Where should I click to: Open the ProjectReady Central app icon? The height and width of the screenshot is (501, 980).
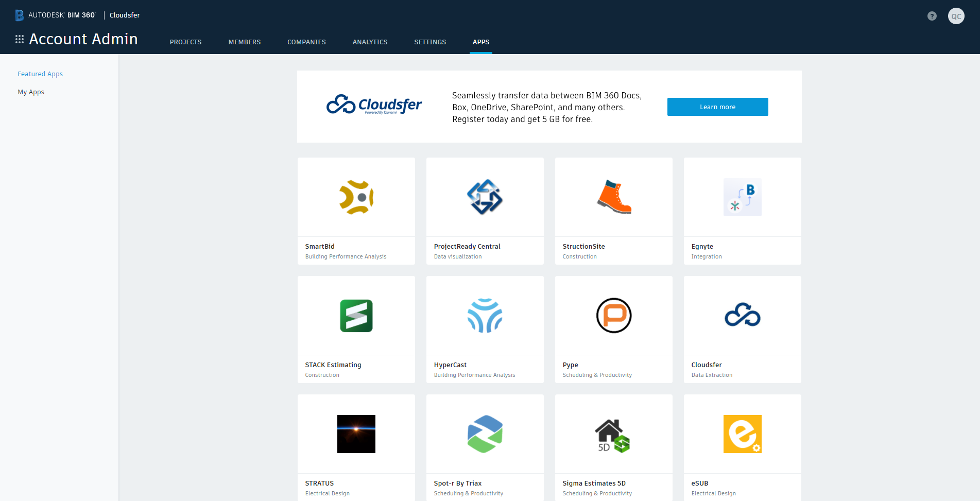pyautogui.click(x=485, y=197)
